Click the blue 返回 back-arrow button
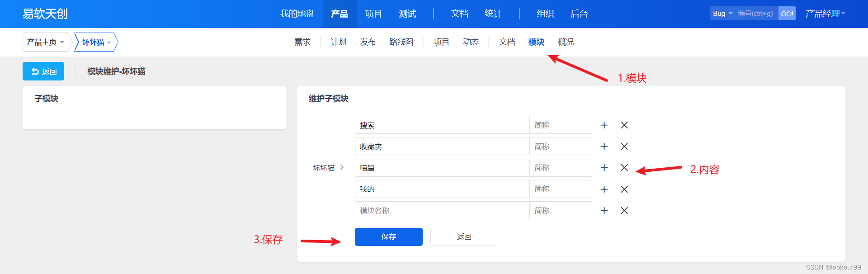Screen dimensions: 868x274 point(43,71)
